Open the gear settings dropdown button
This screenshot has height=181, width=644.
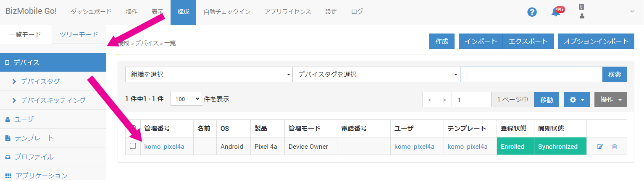[576, 100]
